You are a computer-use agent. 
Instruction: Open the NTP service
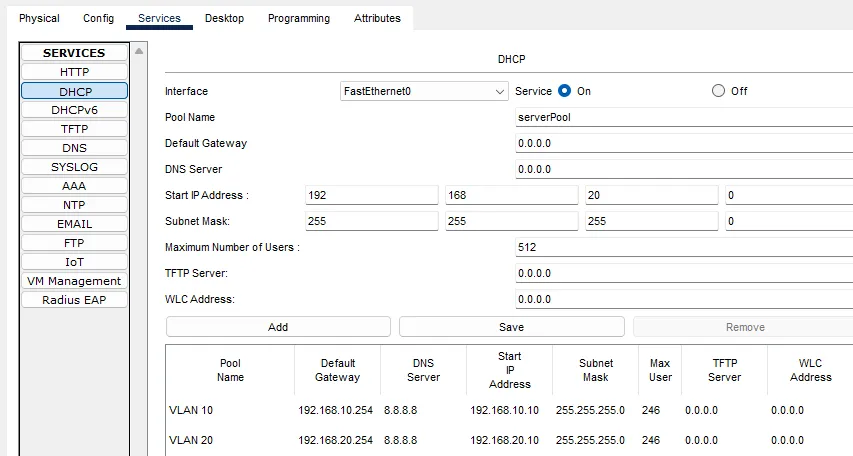tap(75, 205)
